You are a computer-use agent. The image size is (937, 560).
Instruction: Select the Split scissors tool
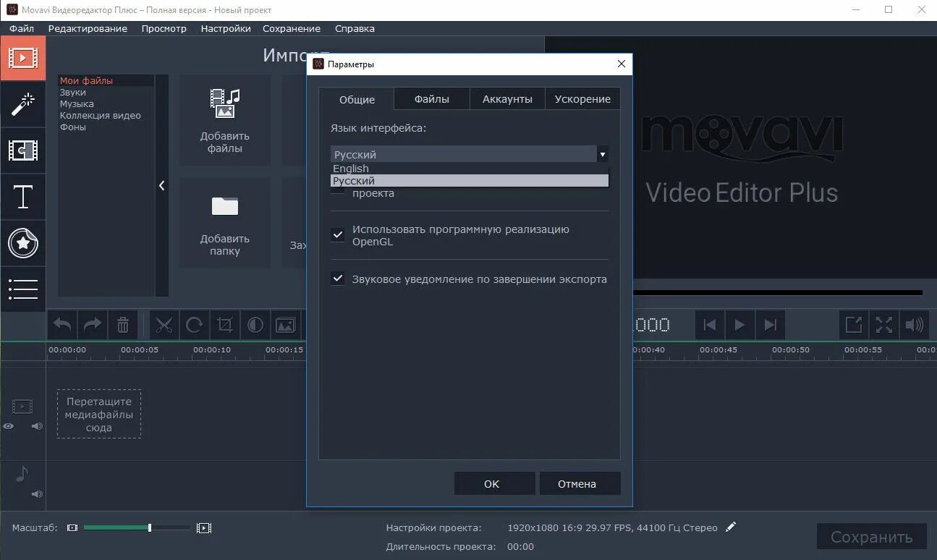(164, 326)
